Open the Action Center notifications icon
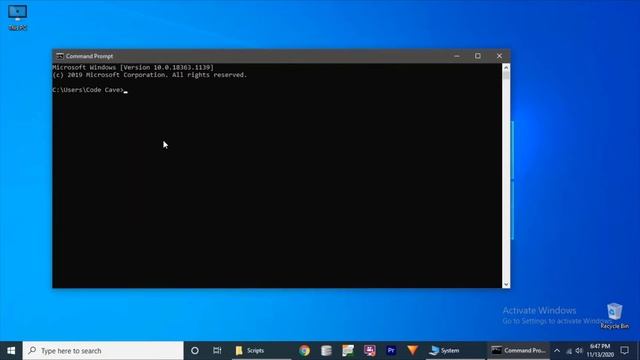The image size is (640, 360). coord(624,351)
